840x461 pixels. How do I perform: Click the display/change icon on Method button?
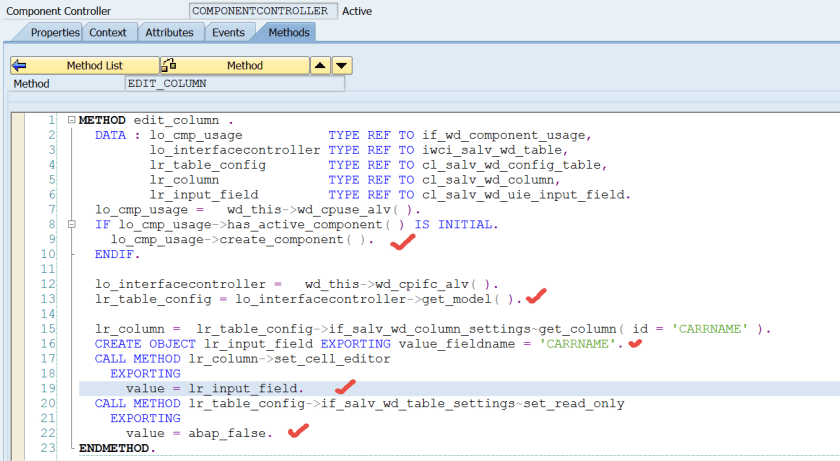pos(169,65)
